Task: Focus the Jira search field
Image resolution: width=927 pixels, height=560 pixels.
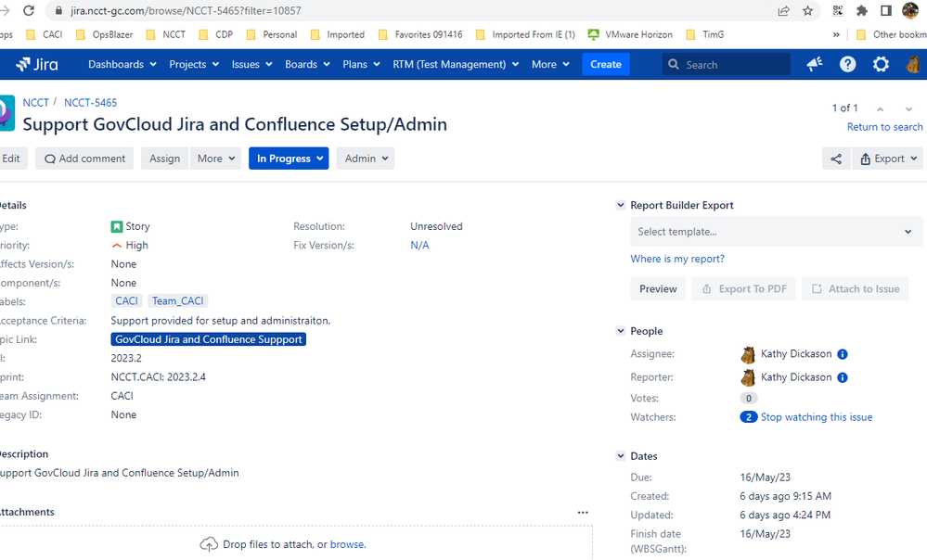Action: (x=726, y=64)
